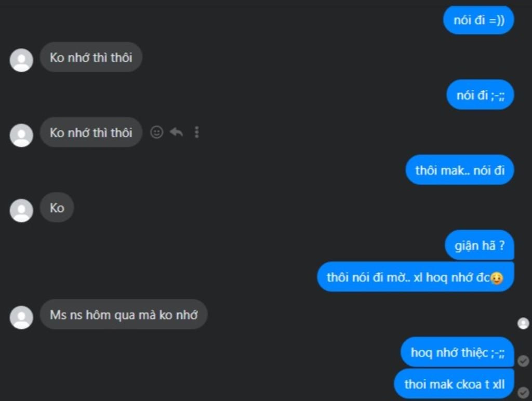Select the 'hoq nhớ thiệc ;-;;' bubble
The height and width of the screenshot is (401, 532).
pyautogui.click(x=457, y=352)
